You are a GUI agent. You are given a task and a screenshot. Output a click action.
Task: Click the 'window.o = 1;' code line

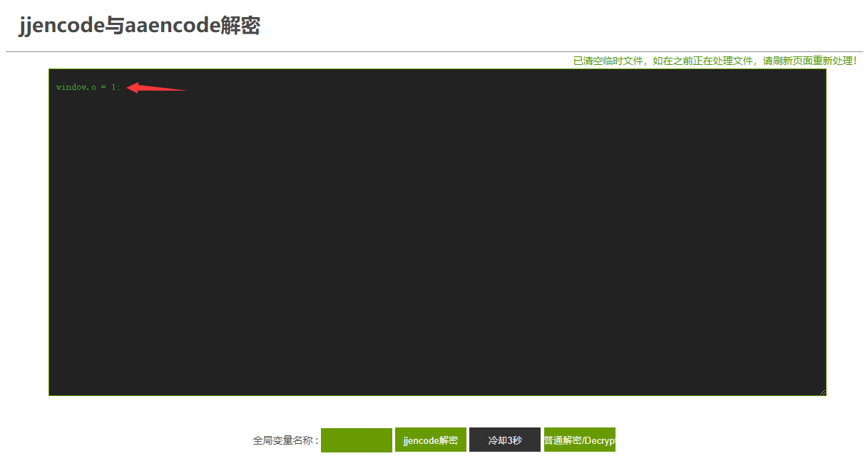point(88,87)
